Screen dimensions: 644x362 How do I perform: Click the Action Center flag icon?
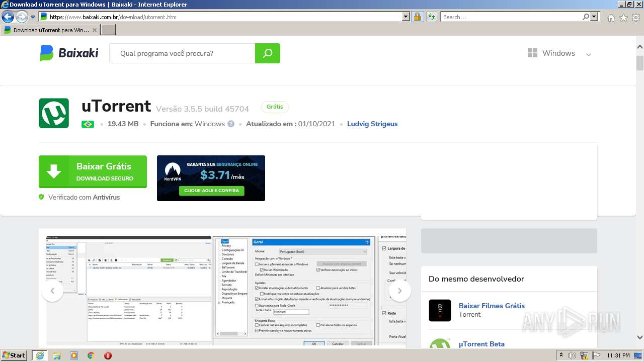pos(596,355)
